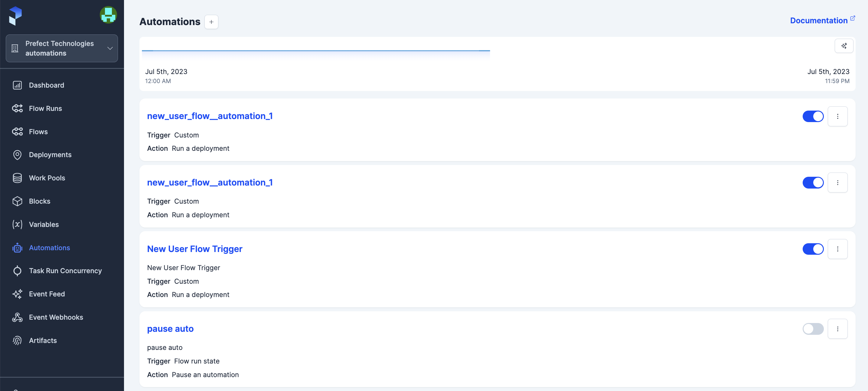Disable the second new_user_flow__automation_1 toggle
The height and width of the screenshot is (391, 868).
point(813,183)
